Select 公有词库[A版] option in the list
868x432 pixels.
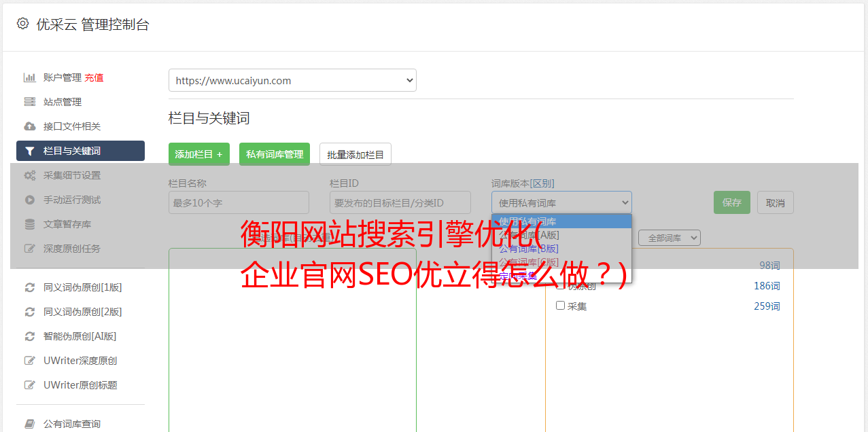561,235
